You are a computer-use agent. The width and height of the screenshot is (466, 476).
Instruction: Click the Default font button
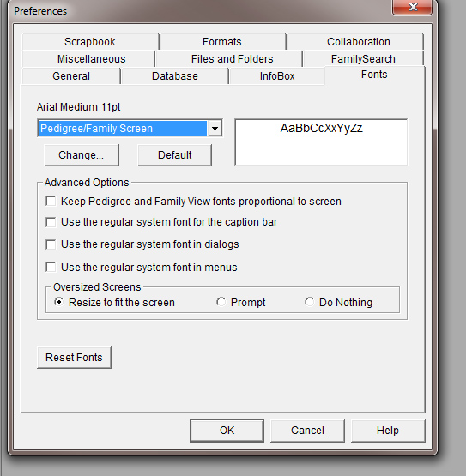(175, 155)
